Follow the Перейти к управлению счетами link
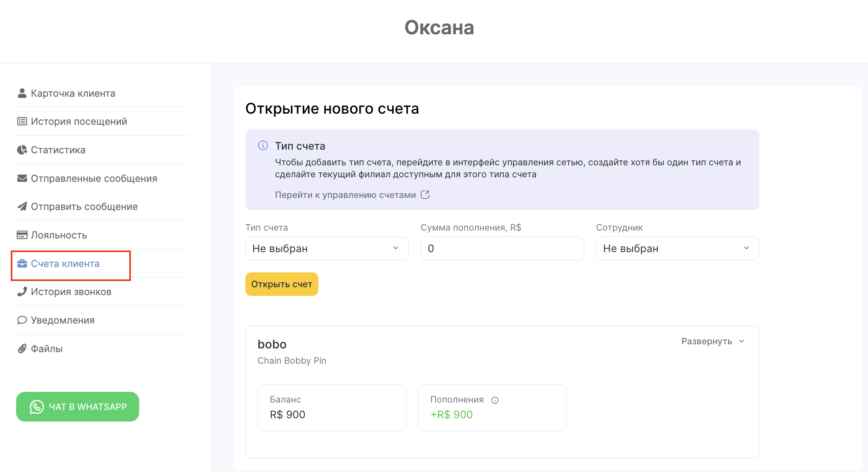Viewport: 868px width, 472px height. coord(345,195)
